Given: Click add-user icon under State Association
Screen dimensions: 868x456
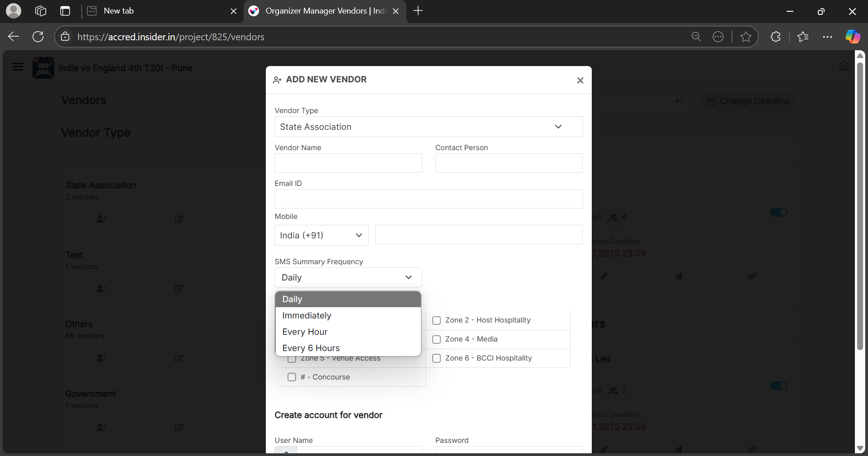Looking at the screenshot, I should coord(101,219).
